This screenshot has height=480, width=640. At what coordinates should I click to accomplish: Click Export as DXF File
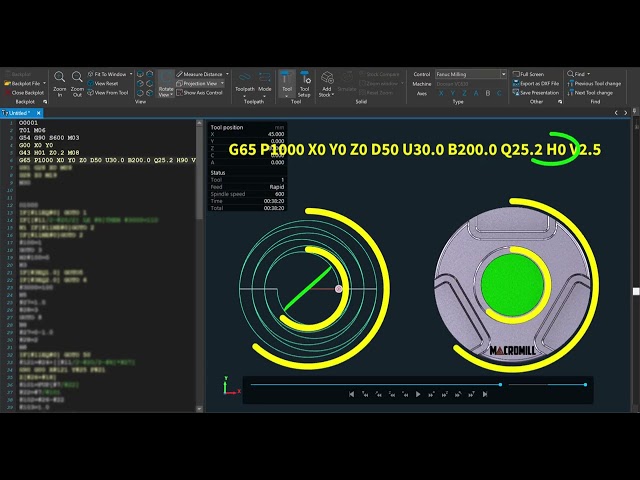point(536,83)
